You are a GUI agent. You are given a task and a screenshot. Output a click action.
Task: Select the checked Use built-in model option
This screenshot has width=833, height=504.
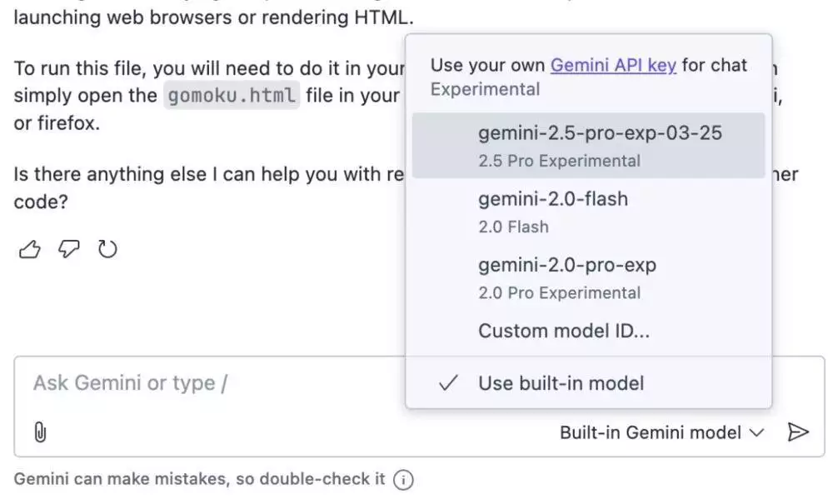coord(561,383)
